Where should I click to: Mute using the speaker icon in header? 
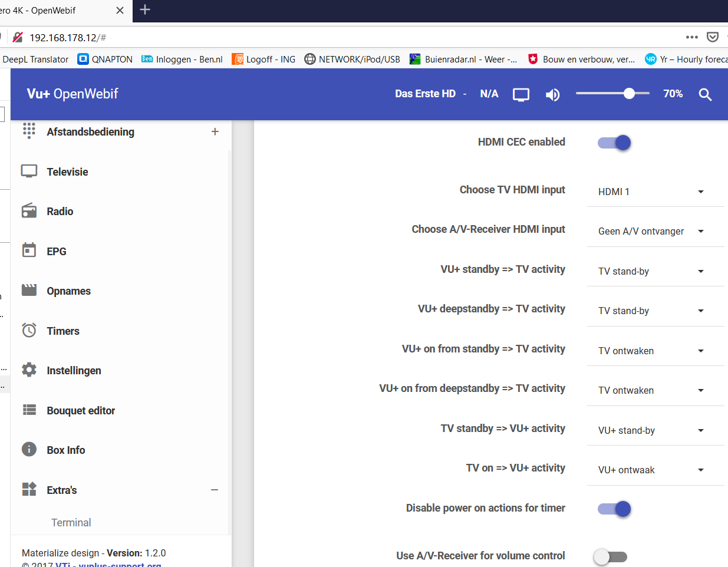pyautogui.click(x=552, y=95)
